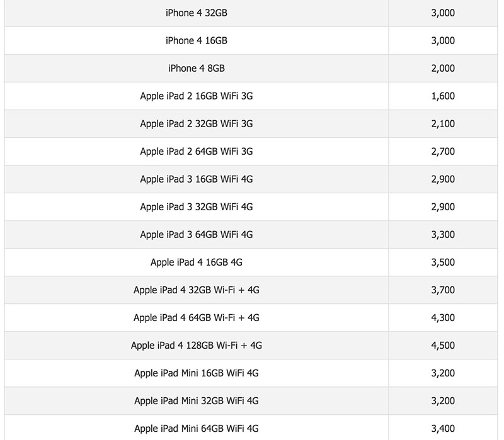Click Apple iPad 2 32GB WiFi 3G
Viewport: 504px width, 440px height.
coord(196,124)
